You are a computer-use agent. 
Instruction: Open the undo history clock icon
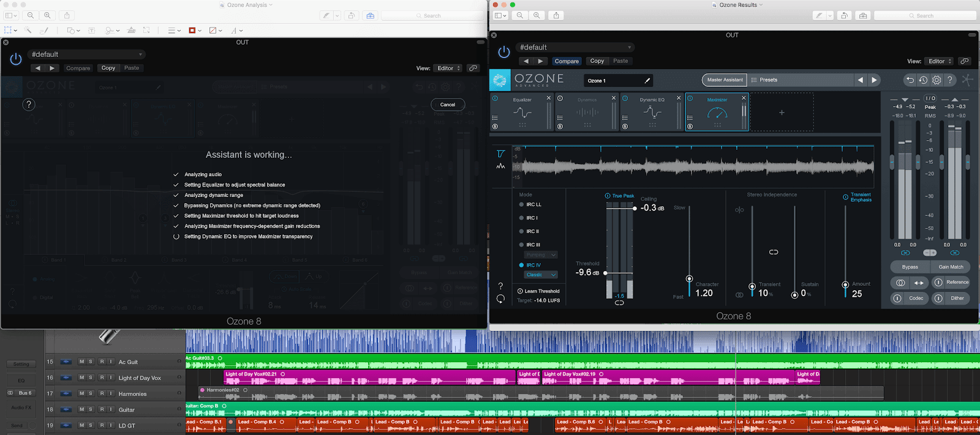click(x=923, y=80)
